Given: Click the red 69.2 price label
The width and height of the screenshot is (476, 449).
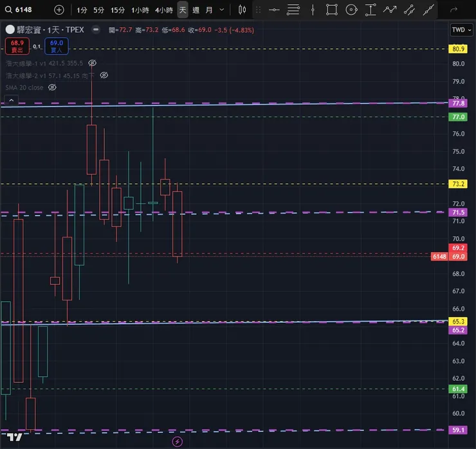Looking at the screenshot, I should click(458, 248).
